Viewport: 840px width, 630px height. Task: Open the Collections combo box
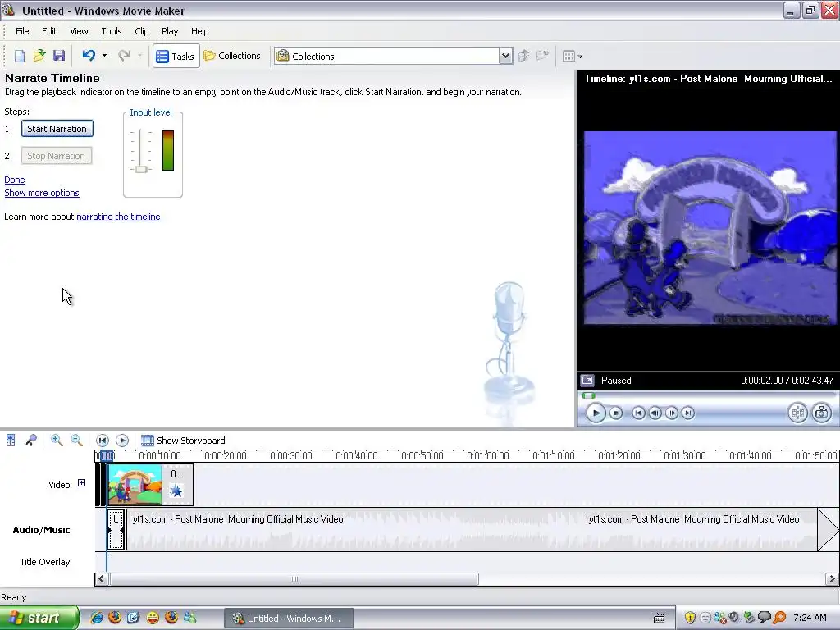[394, 56]
